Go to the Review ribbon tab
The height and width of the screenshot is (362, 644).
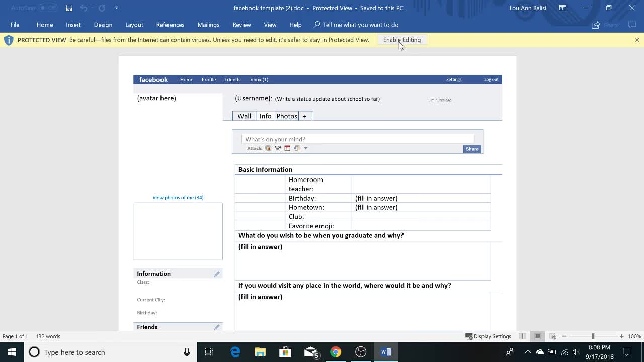tap(242, 25)
